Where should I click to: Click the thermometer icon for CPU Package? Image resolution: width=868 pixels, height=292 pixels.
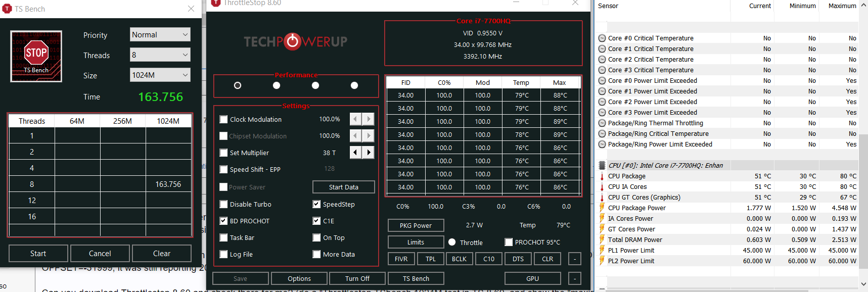(602, 176)
